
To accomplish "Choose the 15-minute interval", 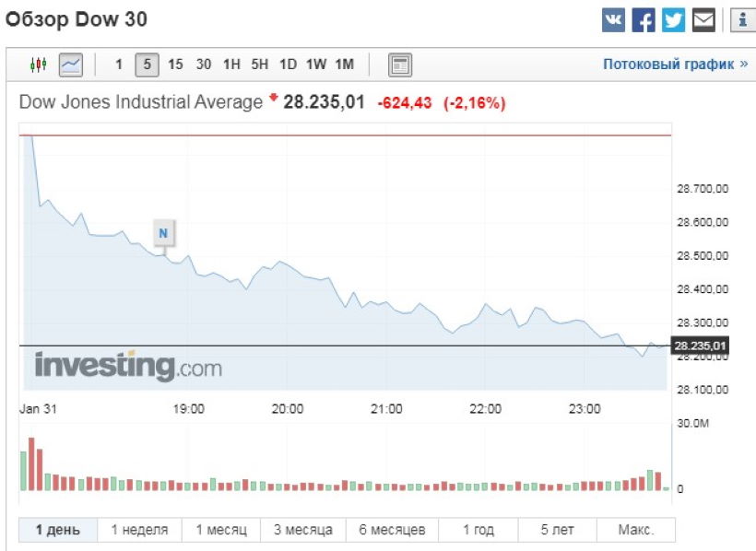I will pyautogui.click(x=175, y=64).
